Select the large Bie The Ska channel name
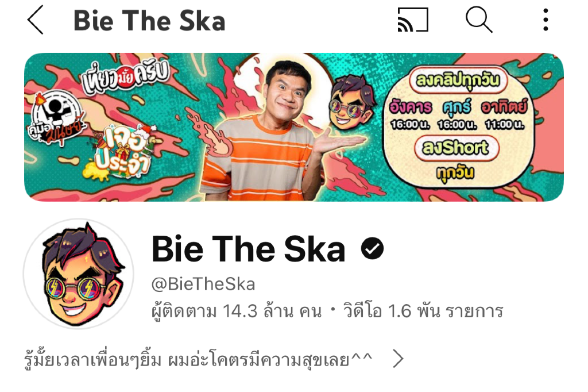588x392 pixels. pyautogui.click(x=248, y=248)
